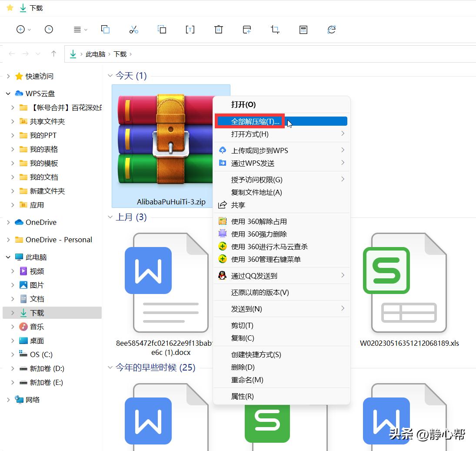Collapse the 今天 (1) group
Screen dimensions: 476x451
[x=110, y=75]
